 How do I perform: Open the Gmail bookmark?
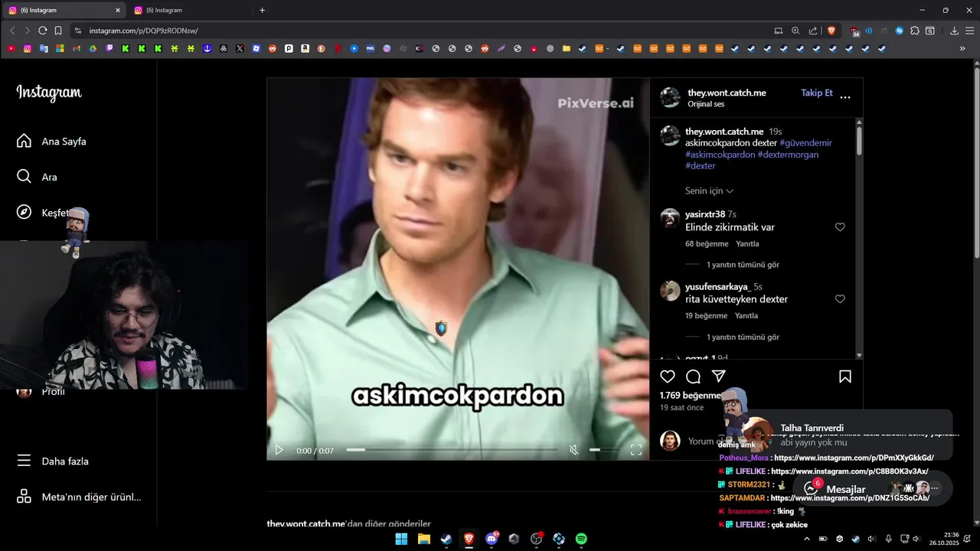tap(76, 48)
